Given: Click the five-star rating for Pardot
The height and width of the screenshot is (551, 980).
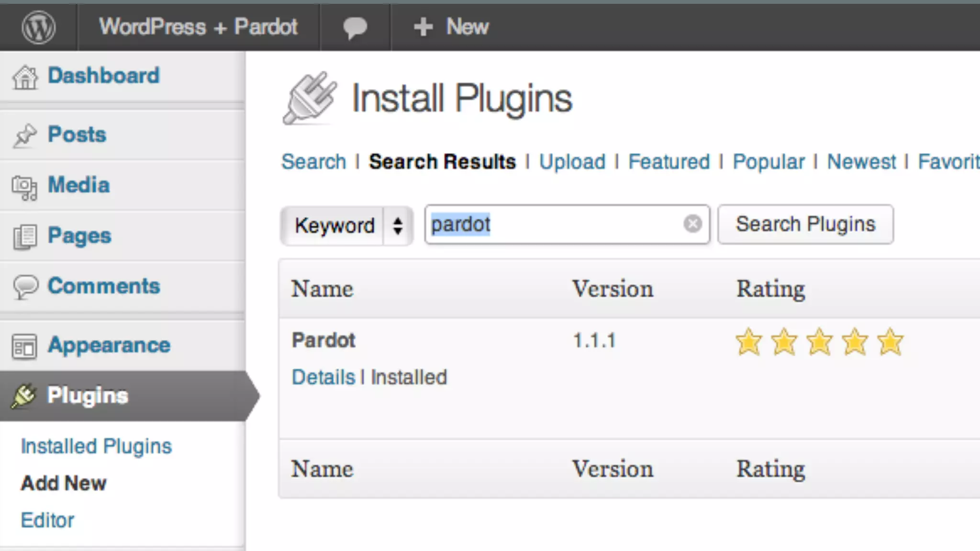Looking at the screenshot, I should click(819, 342).
